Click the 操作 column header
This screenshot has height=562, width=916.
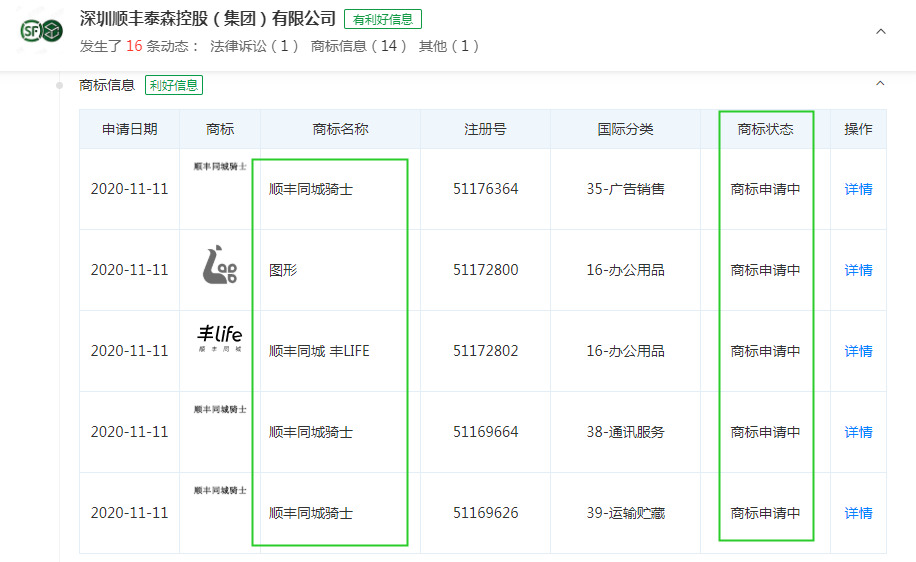[x=858, y=129]
